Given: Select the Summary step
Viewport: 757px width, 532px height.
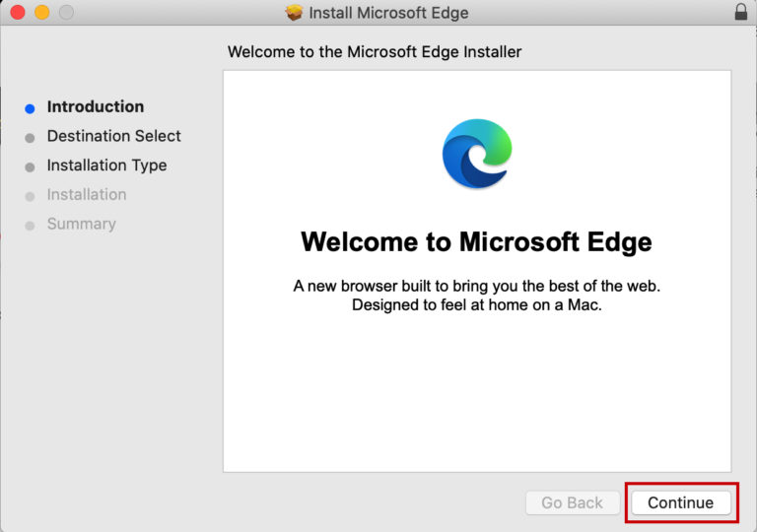Looking at the screenshot, I should (x=81, y=224).
